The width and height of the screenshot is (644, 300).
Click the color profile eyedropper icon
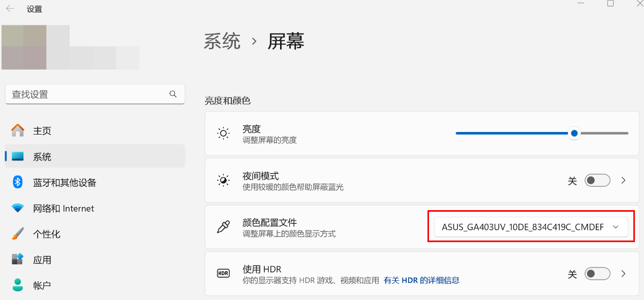pos(223,227)
